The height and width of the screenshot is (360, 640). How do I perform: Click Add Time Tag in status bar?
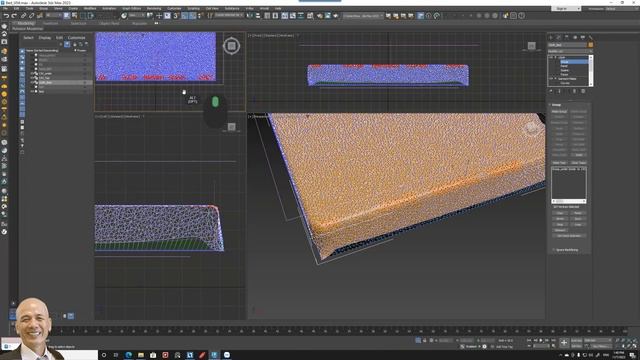(x=504, y=347)
